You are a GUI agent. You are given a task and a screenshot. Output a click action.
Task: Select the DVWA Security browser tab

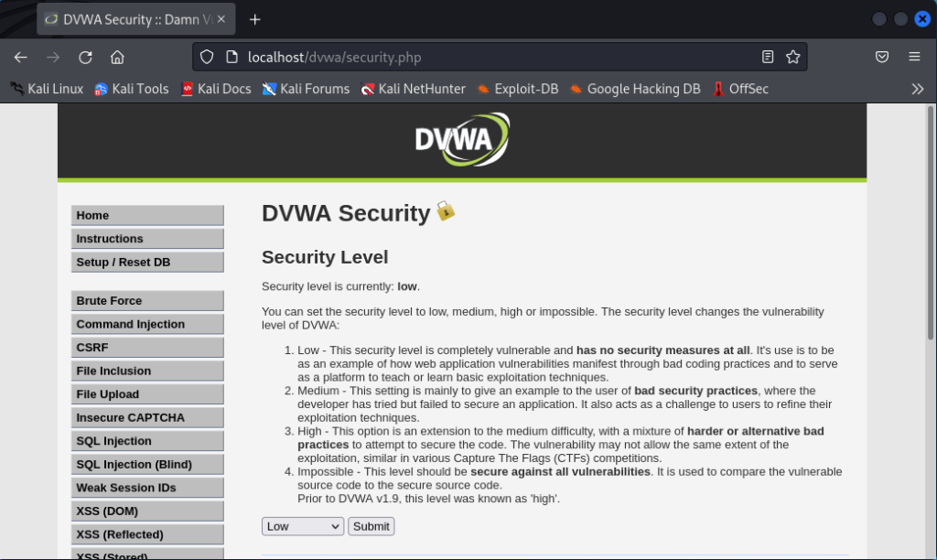tap(136, 19)
